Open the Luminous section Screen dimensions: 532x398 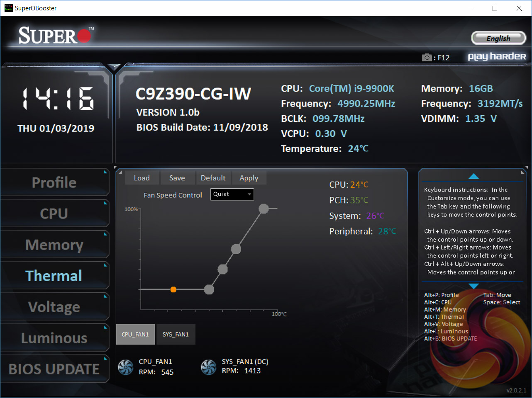[54, 338]
